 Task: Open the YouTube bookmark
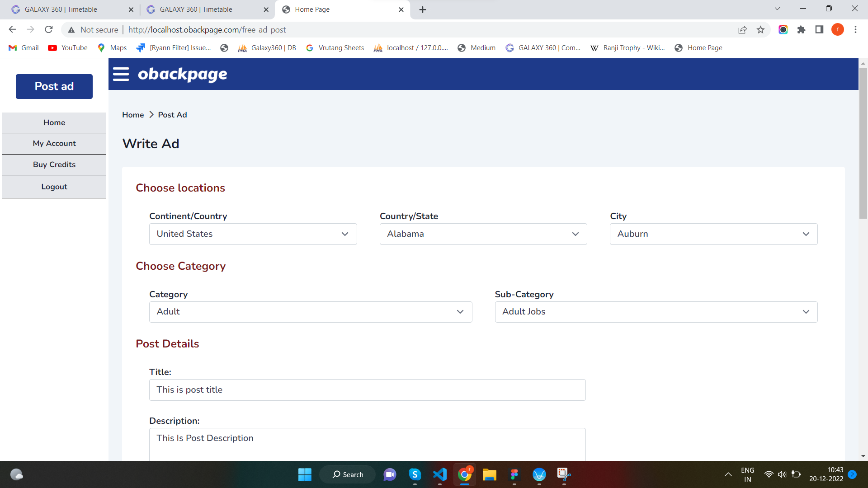(x=68, y=48)
